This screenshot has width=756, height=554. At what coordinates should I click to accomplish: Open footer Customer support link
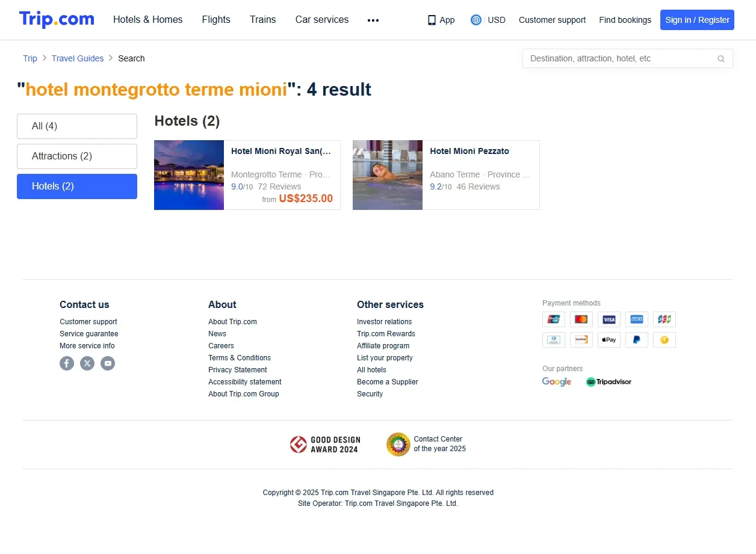pos(88,322)
